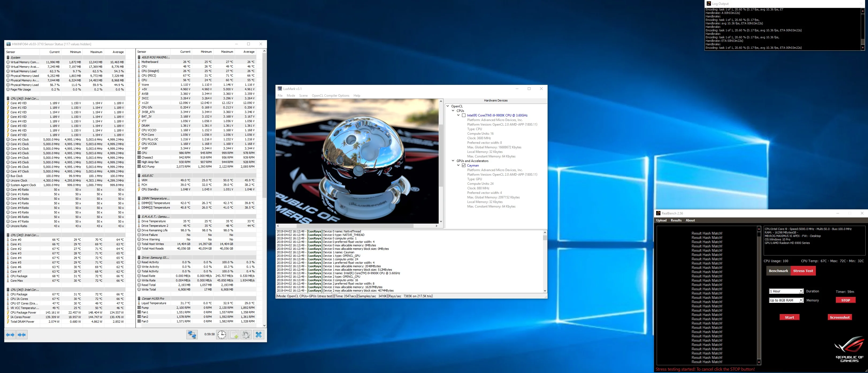The width and height of the screenshot is (868, 373).
Task: Click the HWiNFO64 title bar app icon
Action: [x=8, y=44]
